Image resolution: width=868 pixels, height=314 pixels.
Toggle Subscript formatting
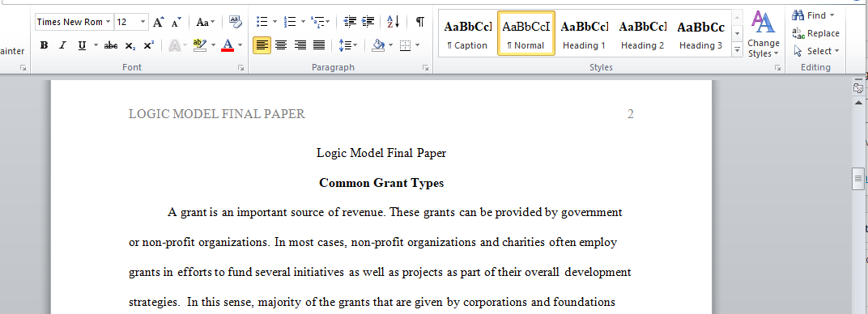pos(130,45)
